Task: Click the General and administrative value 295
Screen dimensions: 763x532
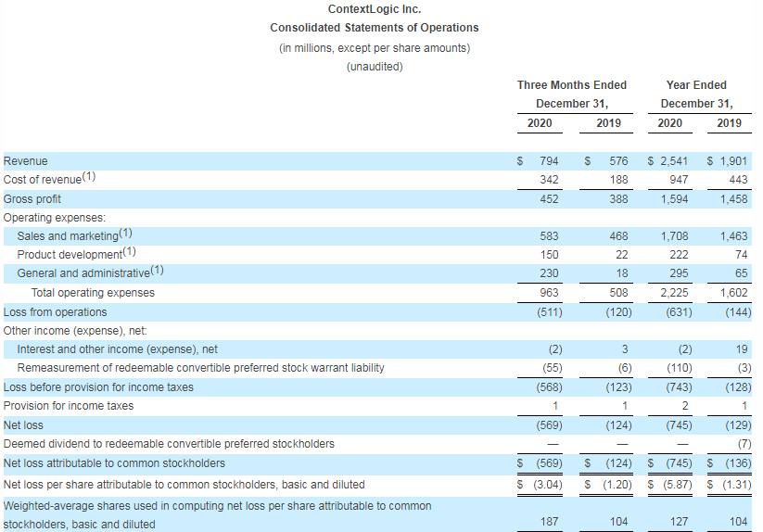Action: click(x=679, y=272)
